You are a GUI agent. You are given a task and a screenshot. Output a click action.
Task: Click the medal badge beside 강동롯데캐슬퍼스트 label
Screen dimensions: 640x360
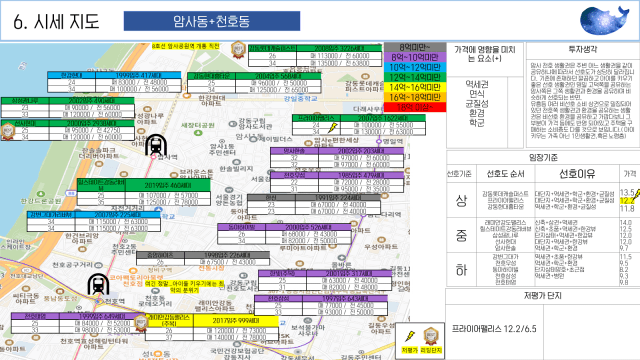[238, 50]
